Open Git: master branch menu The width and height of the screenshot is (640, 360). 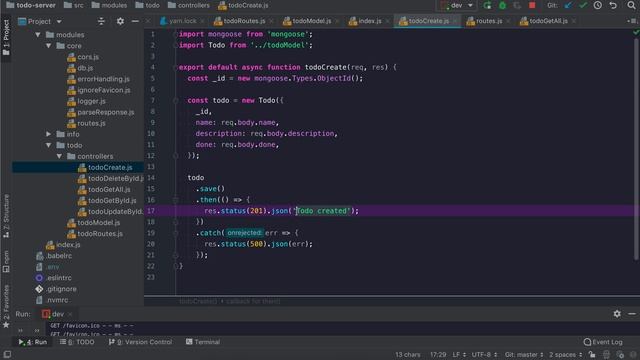(x=524, y=354)
